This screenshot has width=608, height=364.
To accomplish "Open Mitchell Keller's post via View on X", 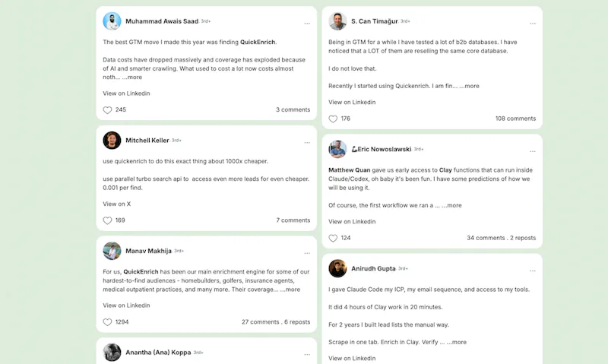I will (117, 204).
